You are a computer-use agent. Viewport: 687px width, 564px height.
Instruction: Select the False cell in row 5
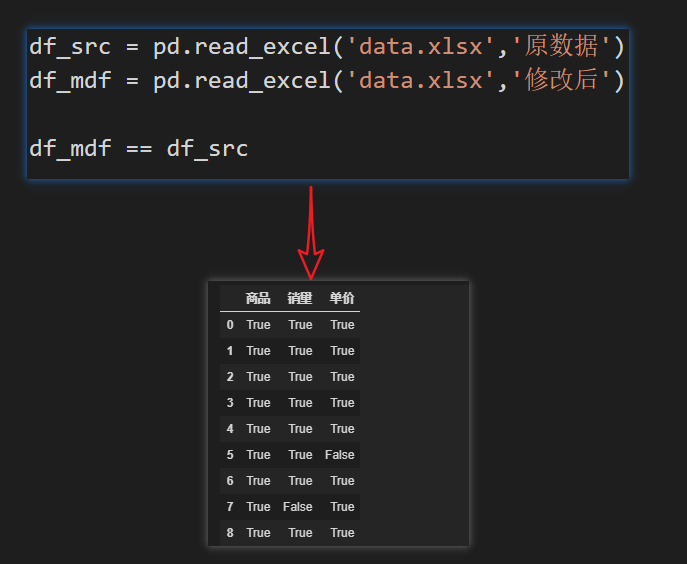pyautogui.click(x=340, y=455)
